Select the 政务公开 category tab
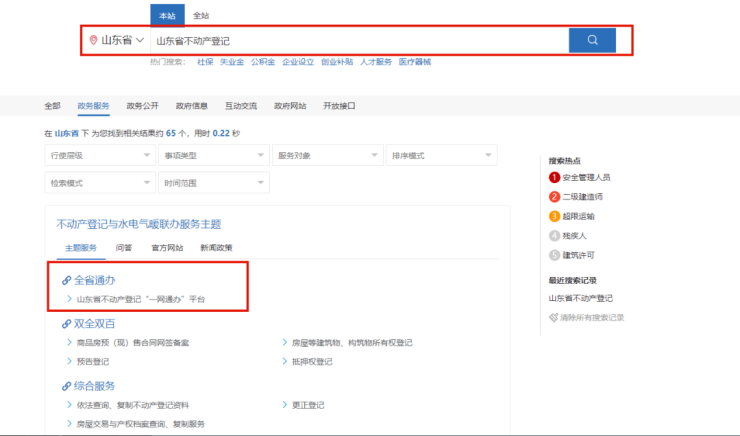 click(x=142, y=105)
